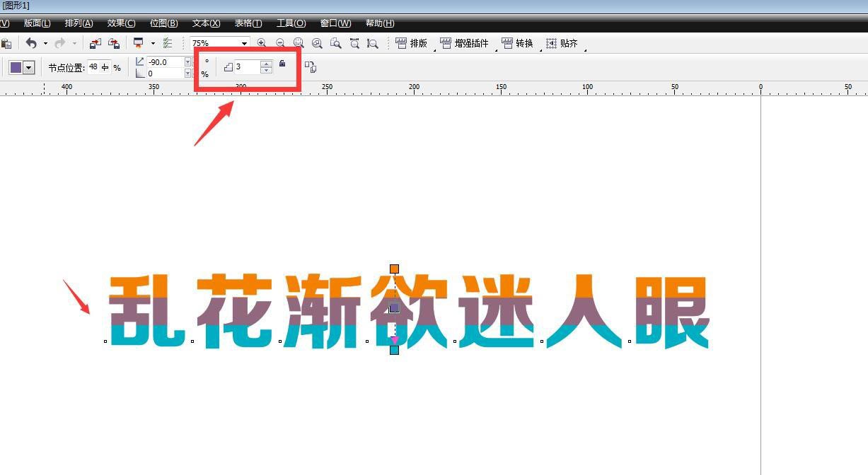868x475 pixels.
Task: Select the Zoom In tool icon
Action: pos(261,42)
